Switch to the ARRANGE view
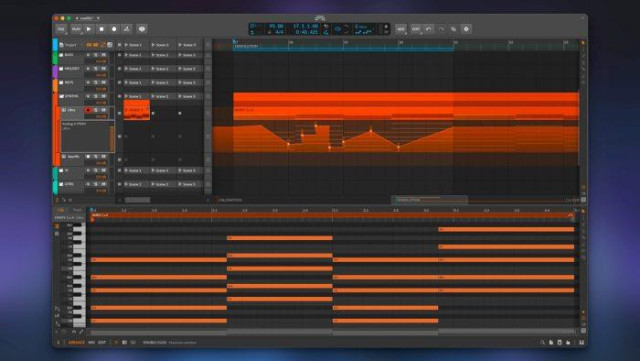The width and height of the screenshot is (640, 361). click(x=76, y=343)
